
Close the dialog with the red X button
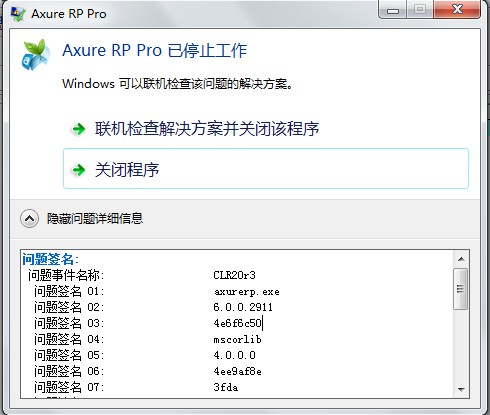457,10
